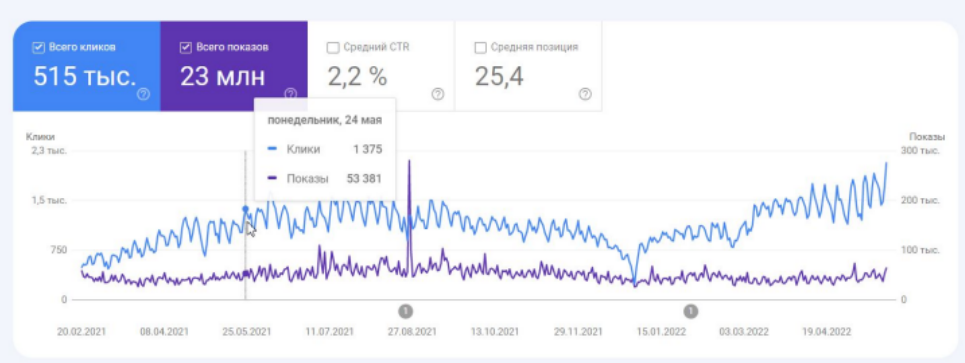Image resolution: width=965 pixels, height=363 pixels.
Task: Click the 20.02.2021 axis date
Action: (81, 332)
